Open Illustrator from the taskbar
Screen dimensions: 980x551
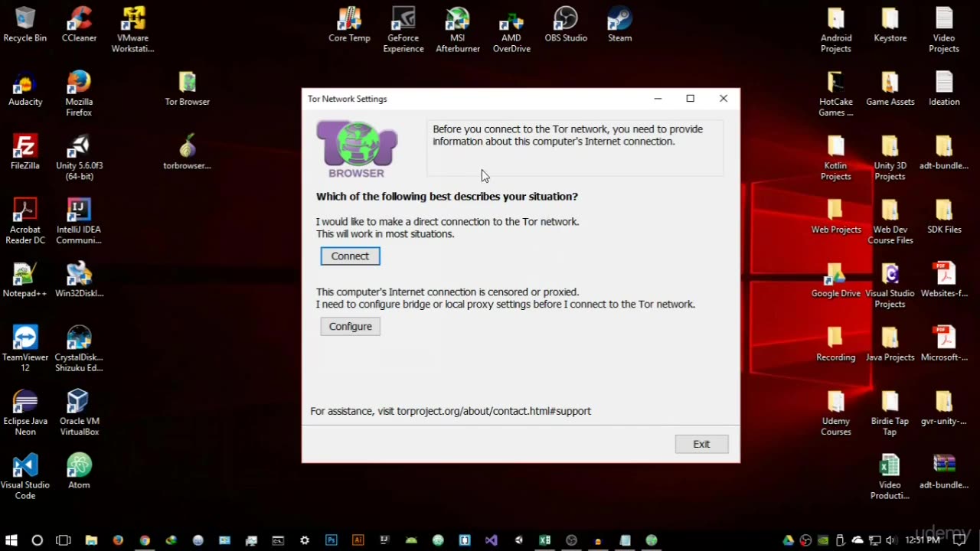coord(358,540)
